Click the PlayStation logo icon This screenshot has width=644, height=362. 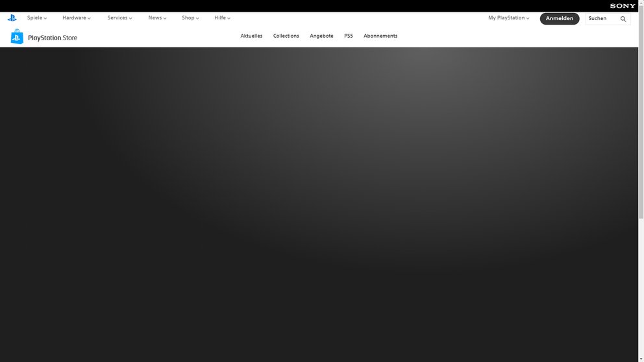pos(12,18)
